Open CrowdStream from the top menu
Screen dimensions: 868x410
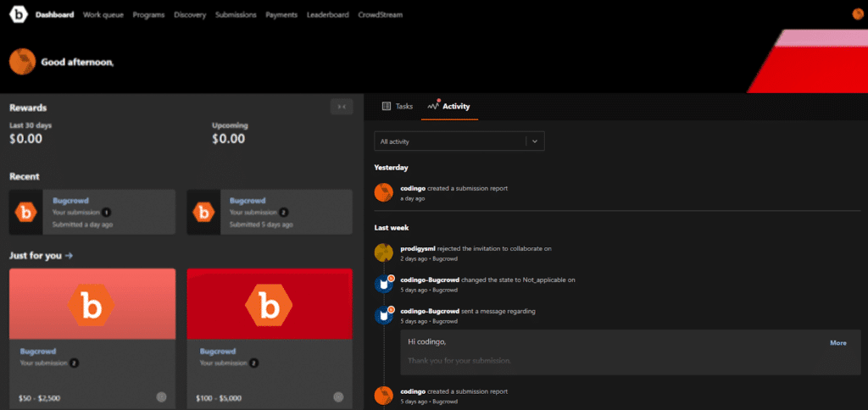tap(380, 15)
